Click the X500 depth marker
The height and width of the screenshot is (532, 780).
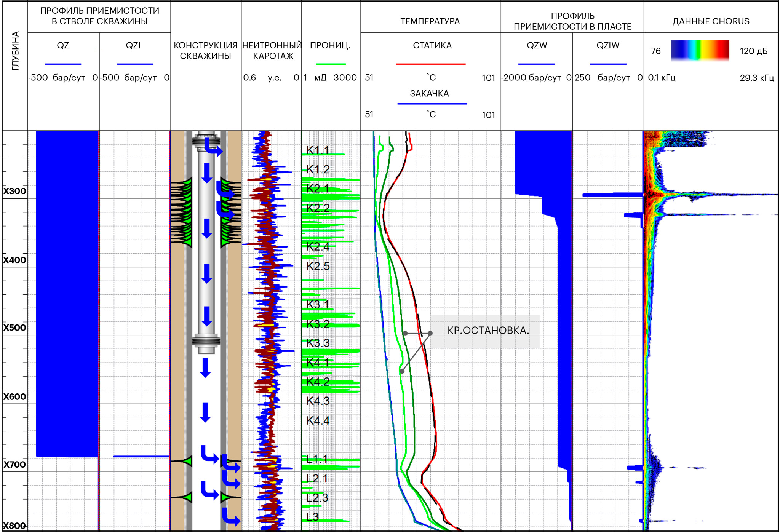click(x=14, y=328)
